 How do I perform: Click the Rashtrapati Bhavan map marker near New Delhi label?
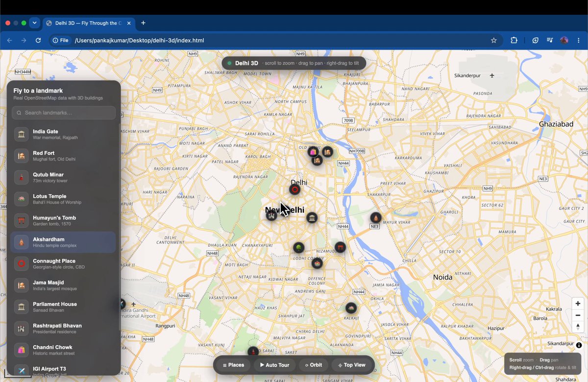271,215
